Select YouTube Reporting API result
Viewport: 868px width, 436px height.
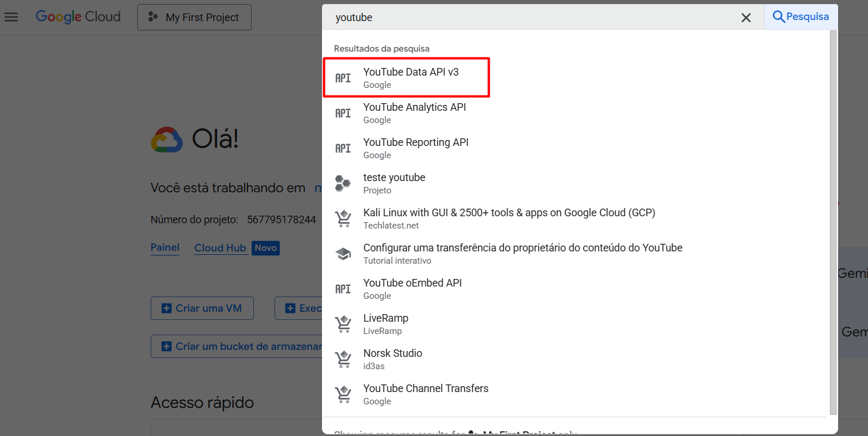pyautogui.click(x=576, y=148)
